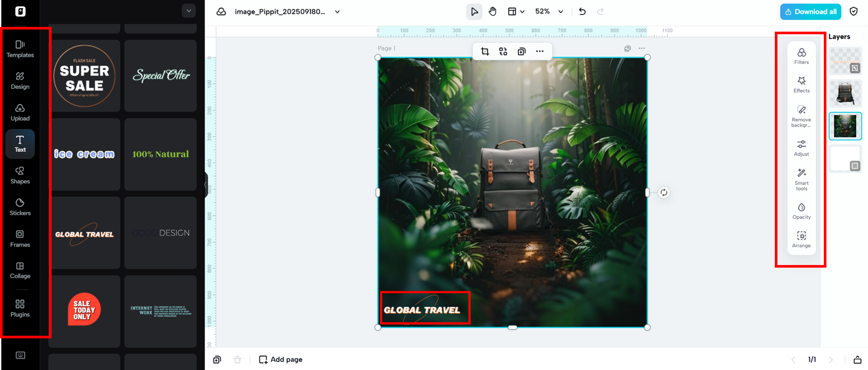
Task: Click the shield icon beside Download all
Action: point(854,11)
